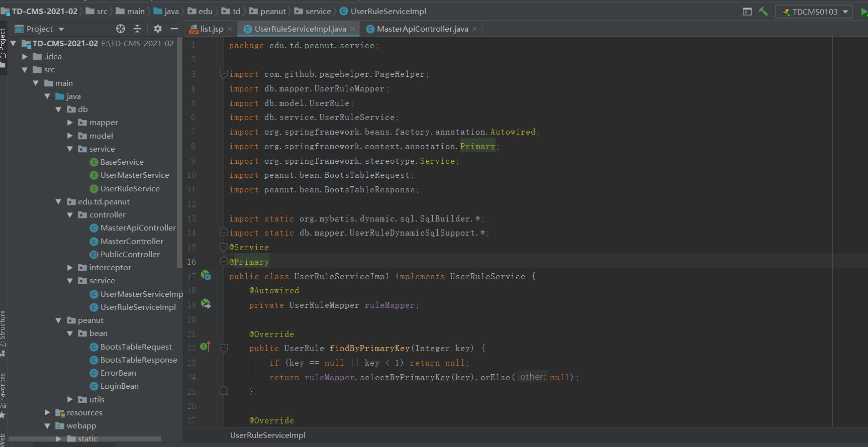Click the project structure icon beside the hammer
This screenshot has height=447, width=868.
[x=747, y=12]
